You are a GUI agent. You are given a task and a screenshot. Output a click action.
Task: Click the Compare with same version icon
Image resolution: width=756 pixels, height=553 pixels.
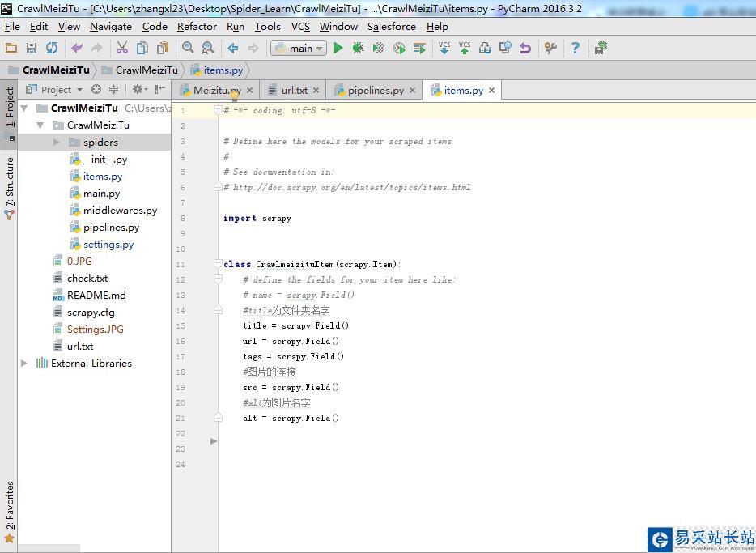[x=485, y=48]
